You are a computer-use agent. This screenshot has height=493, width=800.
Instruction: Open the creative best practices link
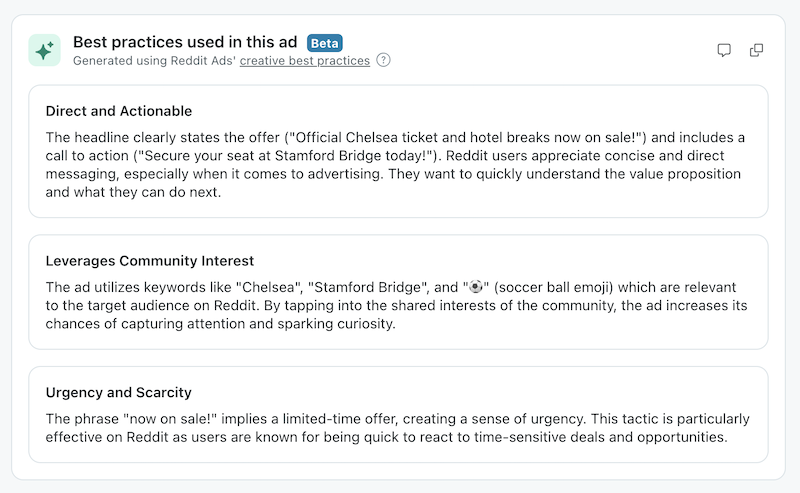coord(305,61)
